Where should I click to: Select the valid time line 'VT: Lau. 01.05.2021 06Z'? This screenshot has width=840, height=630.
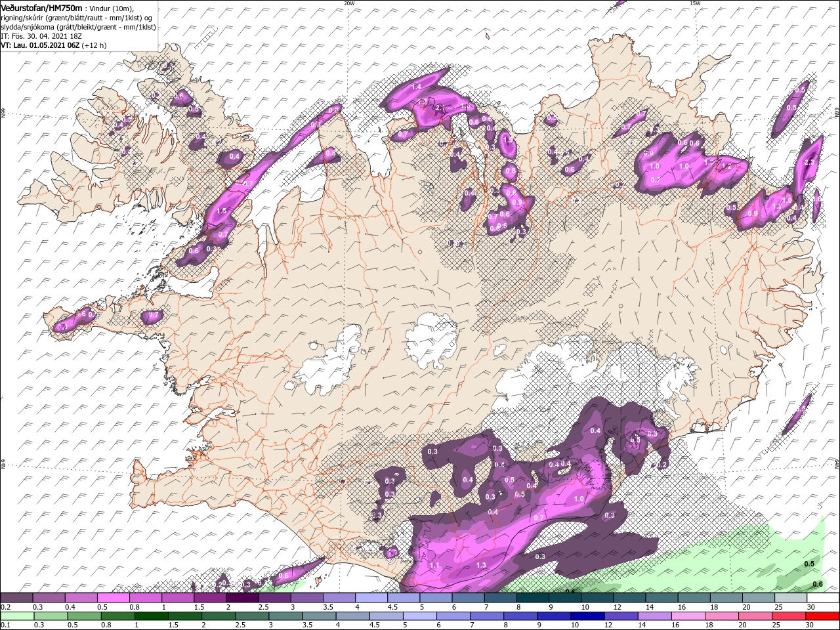pos(40,45)
